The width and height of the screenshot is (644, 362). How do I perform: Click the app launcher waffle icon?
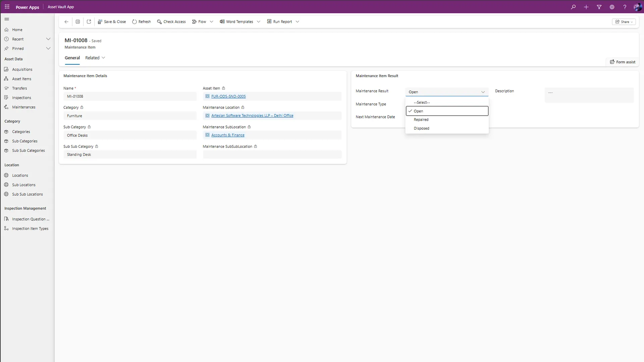tap(7, 7)
